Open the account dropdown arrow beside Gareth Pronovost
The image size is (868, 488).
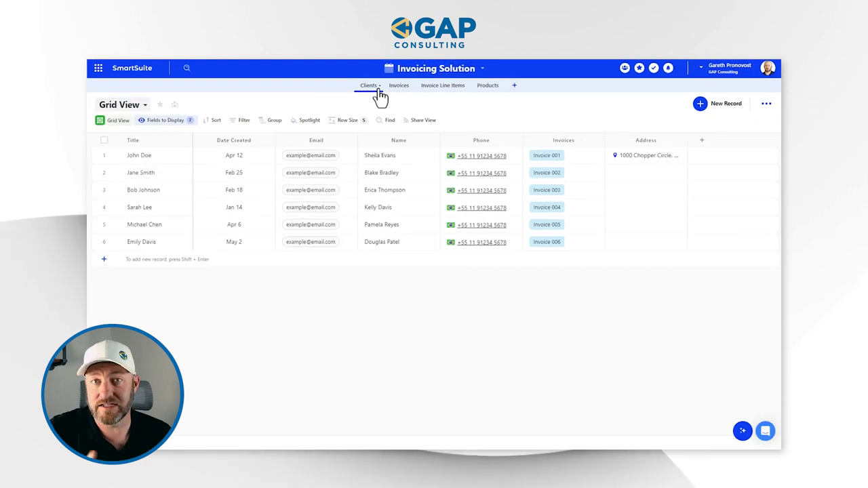tap(701, 68)
